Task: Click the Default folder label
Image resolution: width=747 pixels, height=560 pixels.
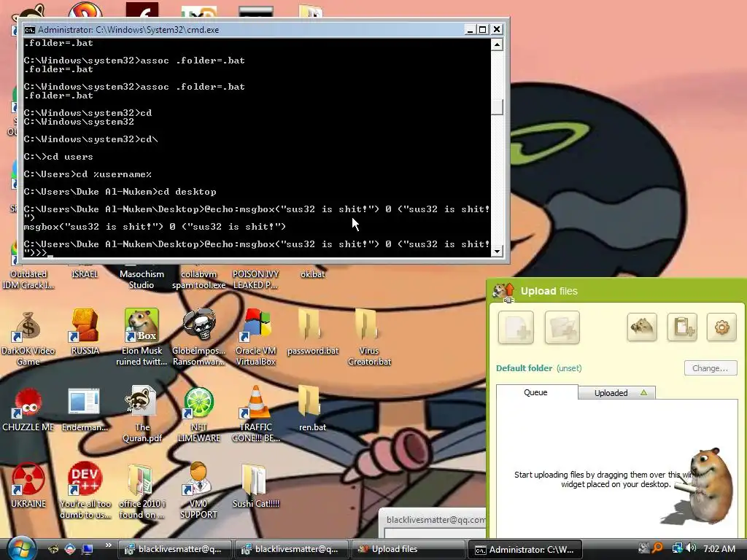Action: coord(524,368)
